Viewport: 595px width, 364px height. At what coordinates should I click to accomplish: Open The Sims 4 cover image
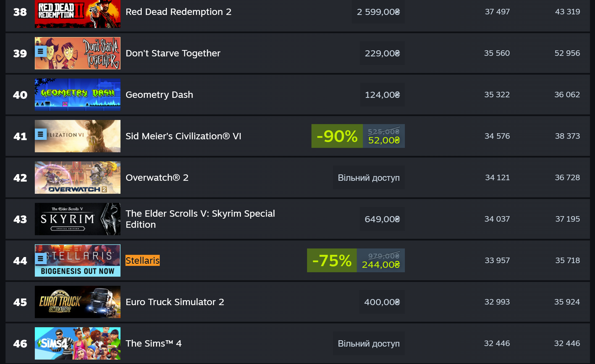point(78,343)
